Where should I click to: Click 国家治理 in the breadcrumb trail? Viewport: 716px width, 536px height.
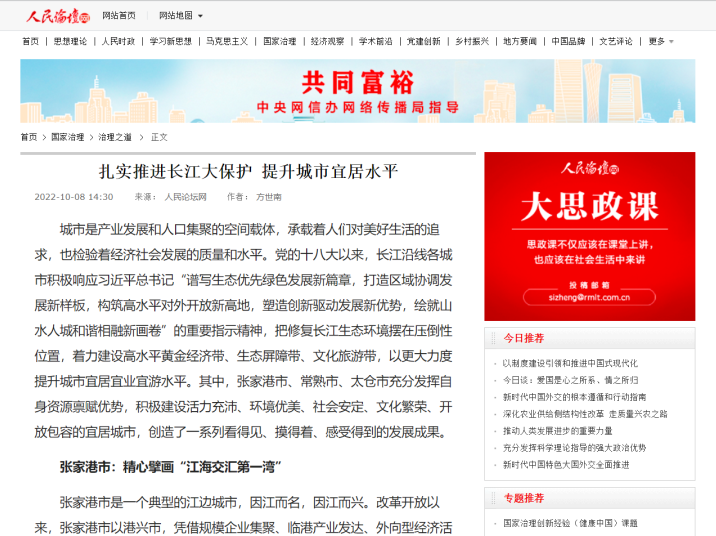[x=68, y=137]
